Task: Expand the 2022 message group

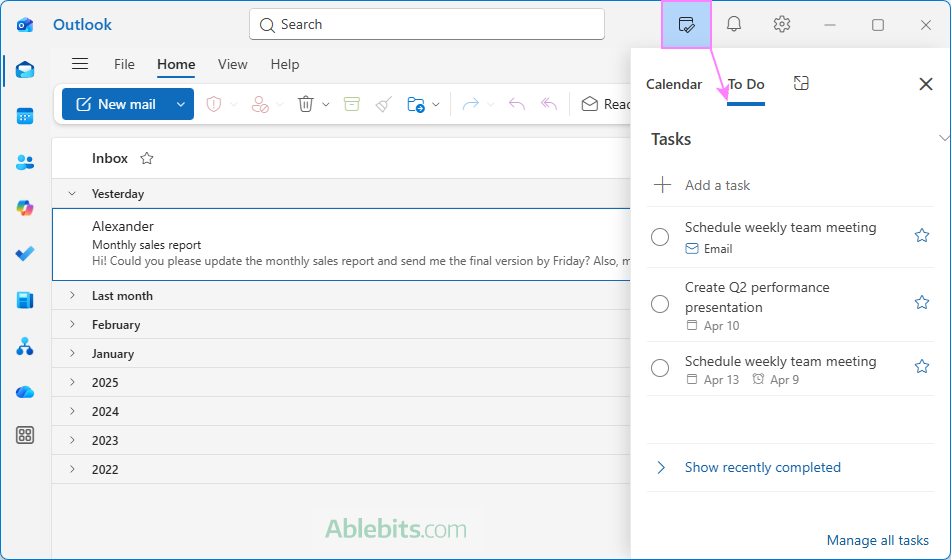Action: [x=72, y=469]
